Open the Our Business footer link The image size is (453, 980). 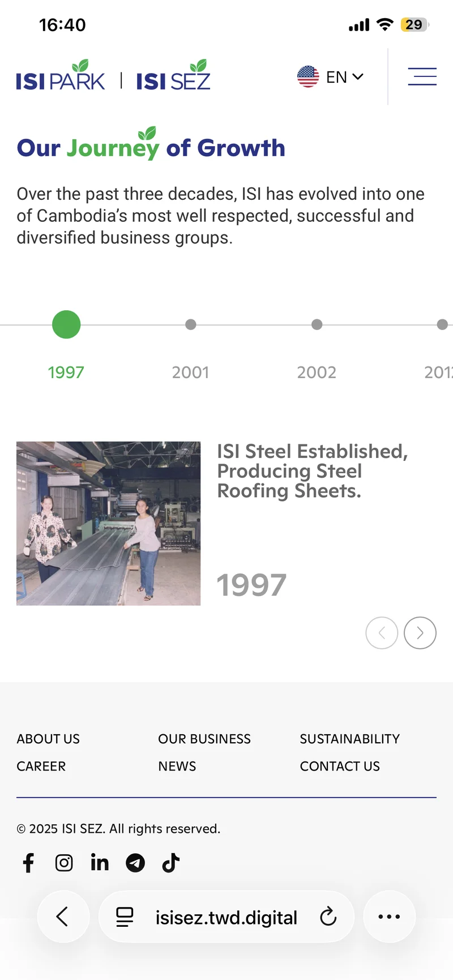(x=204, y=739)
